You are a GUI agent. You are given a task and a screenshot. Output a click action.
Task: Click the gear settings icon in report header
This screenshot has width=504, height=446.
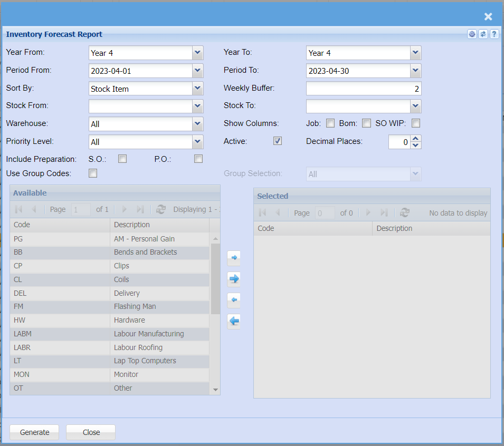[x=472, y=34]
